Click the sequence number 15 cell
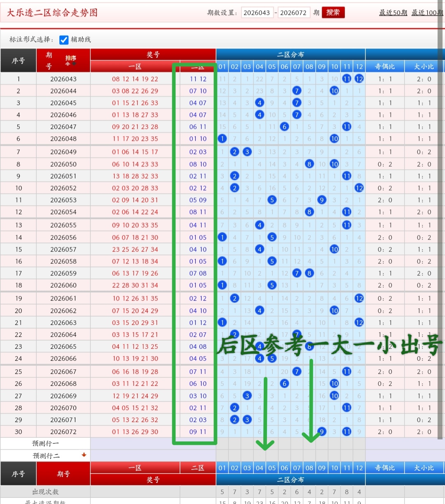Image resolution: width=445 pixels, height=504 pixels. [x=19, y=249]
